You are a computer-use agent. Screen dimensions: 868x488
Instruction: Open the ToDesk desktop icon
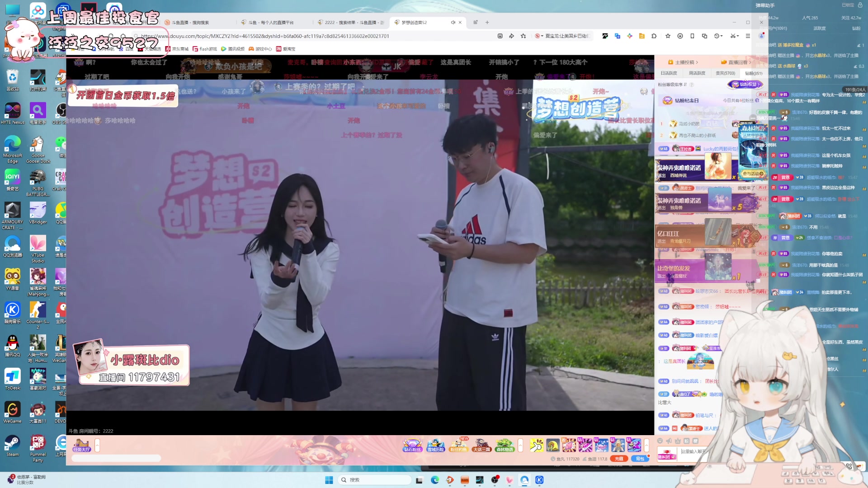(x=12, y=379)
